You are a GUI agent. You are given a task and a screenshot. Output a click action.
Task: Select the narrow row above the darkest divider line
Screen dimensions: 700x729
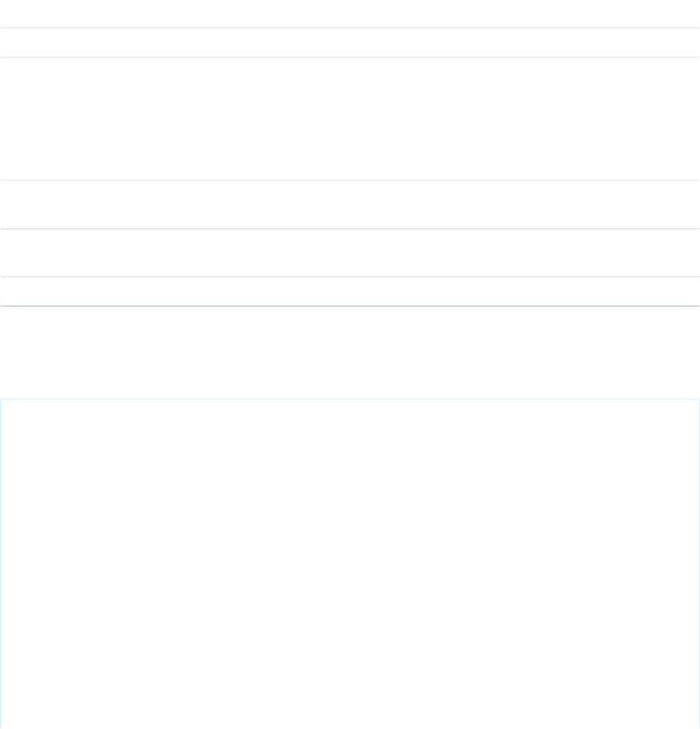[x=350, y=291]
